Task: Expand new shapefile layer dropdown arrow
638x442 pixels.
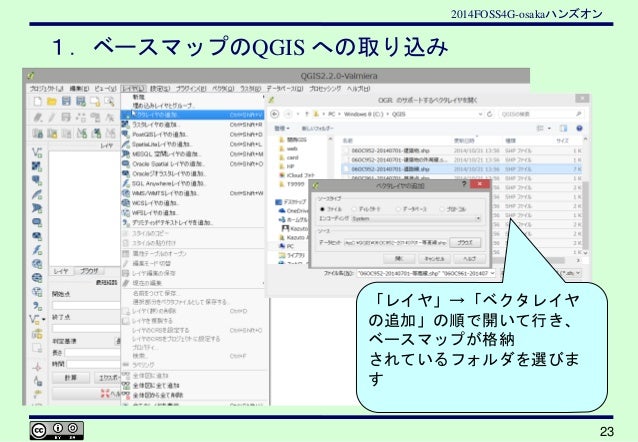Action: point(43,319)
